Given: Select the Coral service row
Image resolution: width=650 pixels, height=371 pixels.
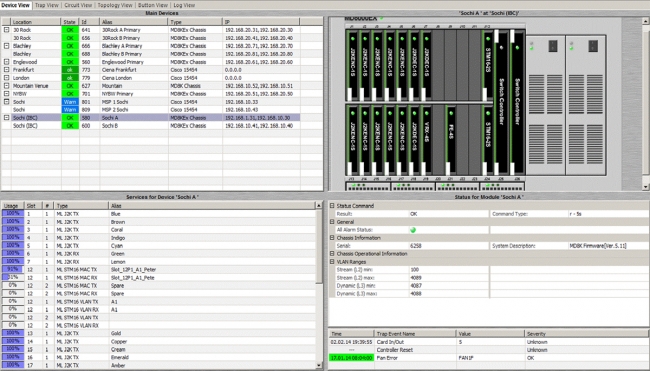Looking at the screenshot, I should pyautogui.click(x=158, y=230).
